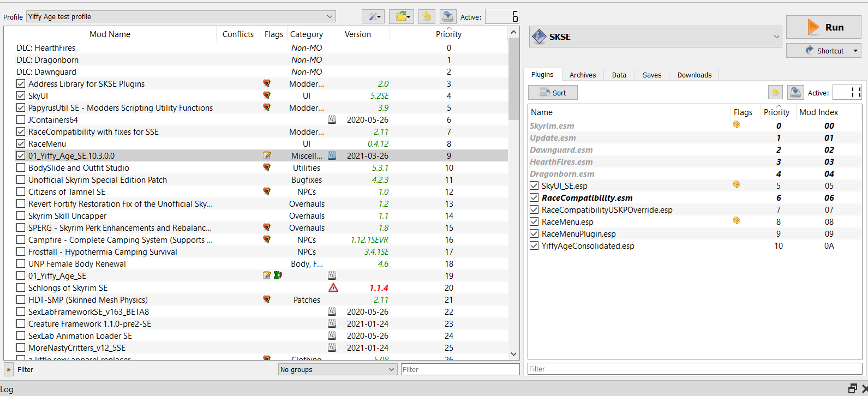The width and height of the screenshot is (868, 396).
Task: Restore mod list backup arrow icon
Action: coord(427,17)
